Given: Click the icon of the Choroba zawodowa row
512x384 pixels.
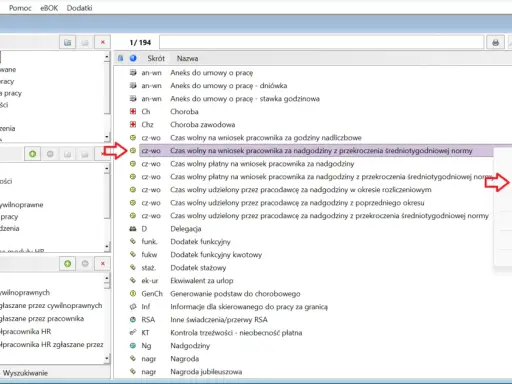Looking at the screenshot, I should (x=133, y=124).
